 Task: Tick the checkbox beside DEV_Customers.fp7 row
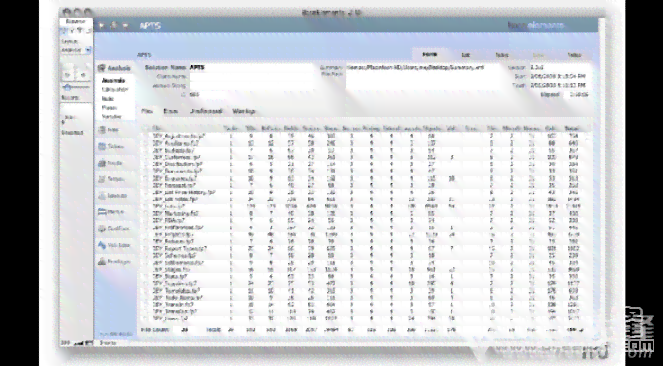[145, 157]
